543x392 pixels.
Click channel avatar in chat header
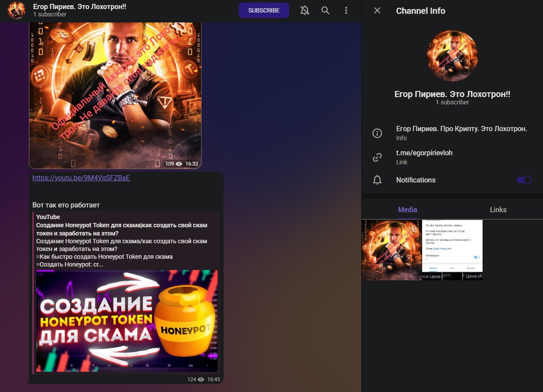tap(17, 10)
